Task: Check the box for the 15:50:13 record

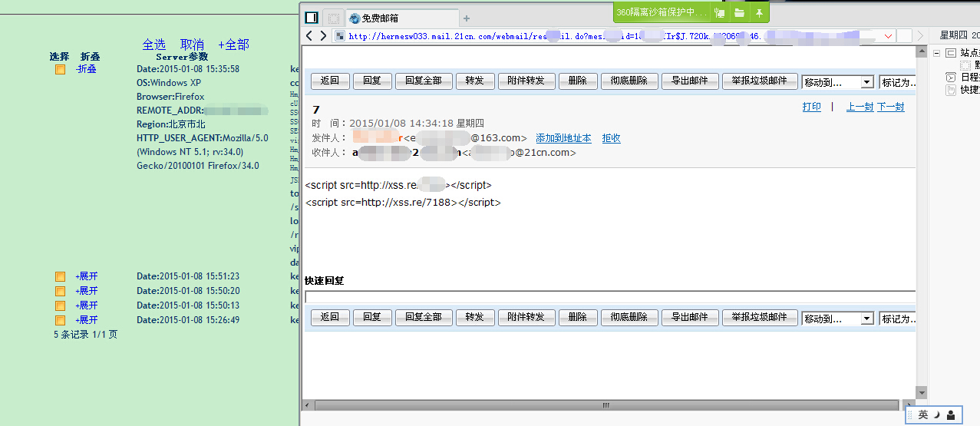Action: tap(59, 305)
